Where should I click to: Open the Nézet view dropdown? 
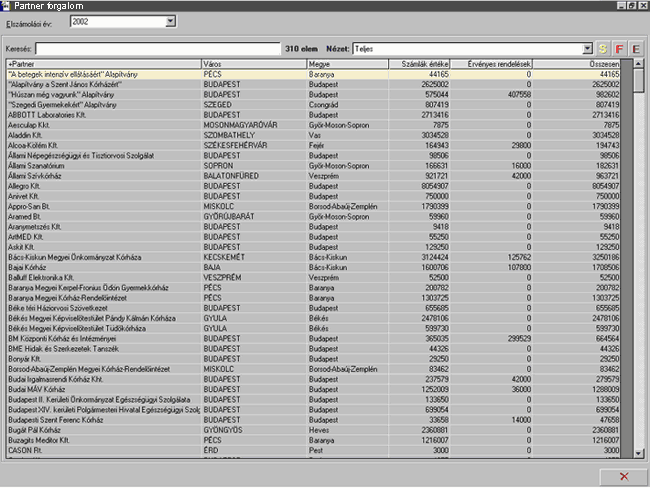[587, 49]
